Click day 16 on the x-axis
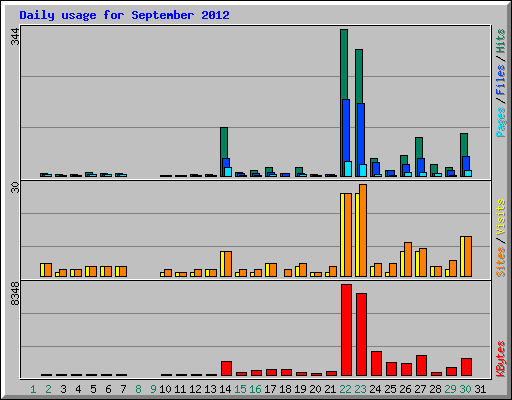512x400 pixels. [x=255, y=389]
